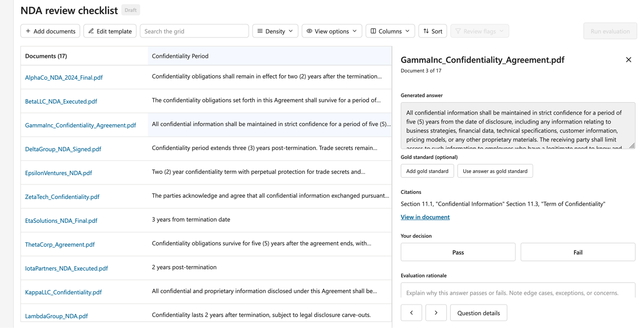Click the Add gold standard button
Image resolution: width=644 pixels, height=328 pixels.
427,171
